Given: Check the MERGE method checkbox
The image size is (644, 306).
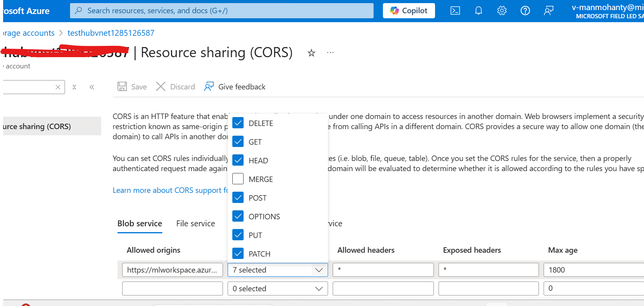Looking at the screenshot, I should (x=238, y=179).
